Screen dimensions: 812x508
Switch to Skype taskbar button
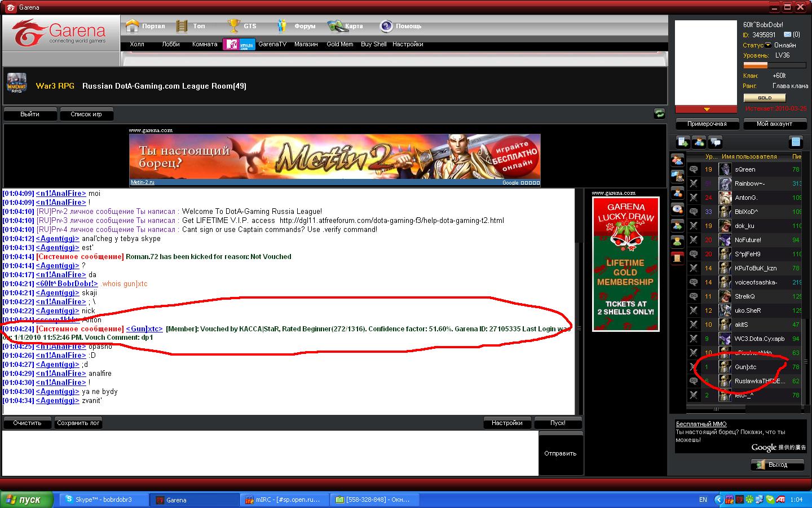(104, 500)
